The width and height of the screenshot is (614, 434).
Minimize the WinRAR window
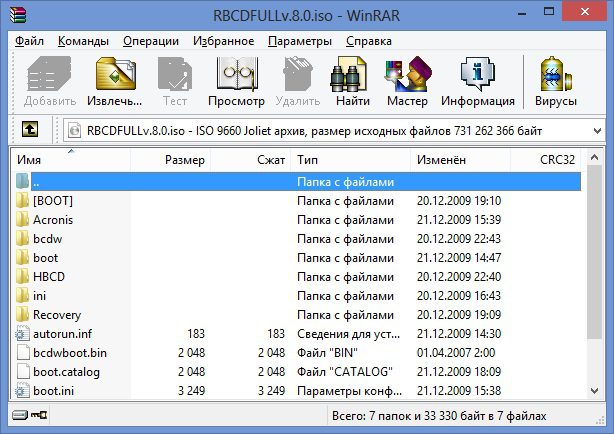(x=522, y=13)
